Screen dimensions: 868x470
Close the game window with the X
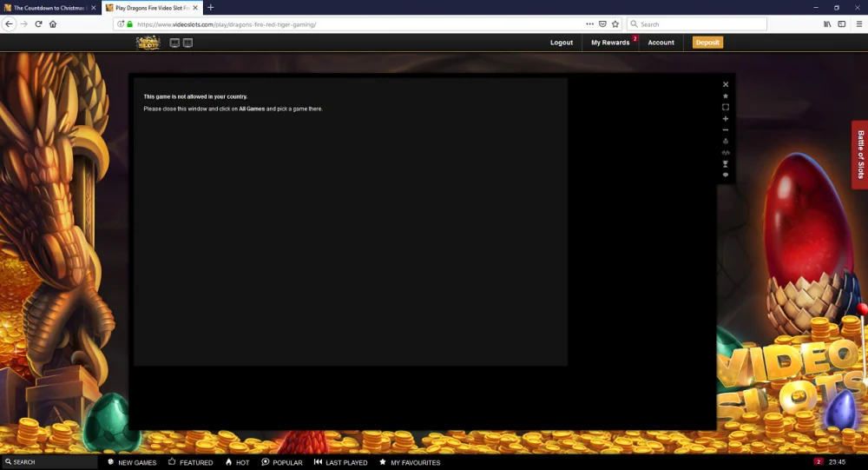click(x=725, y=84)
